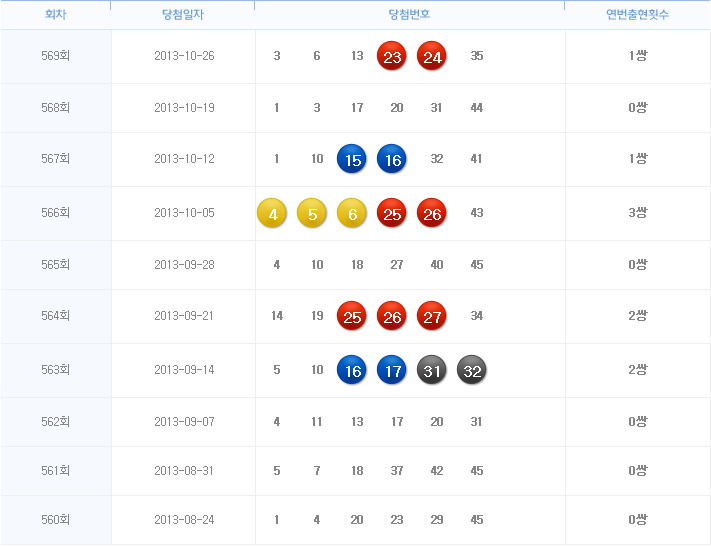The height and width of the screenshot is (546, 711).
Task: Select round 561회 cell
Action: (55, 471)
